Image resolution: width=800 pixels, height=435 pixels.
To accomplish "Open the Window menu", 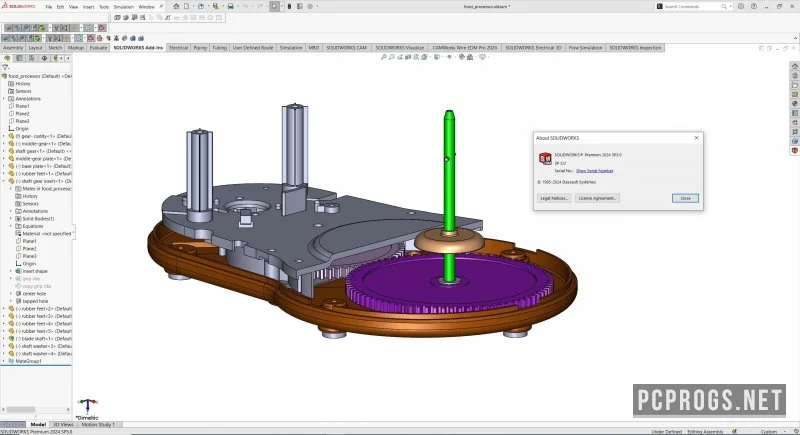I will [146, 7].
